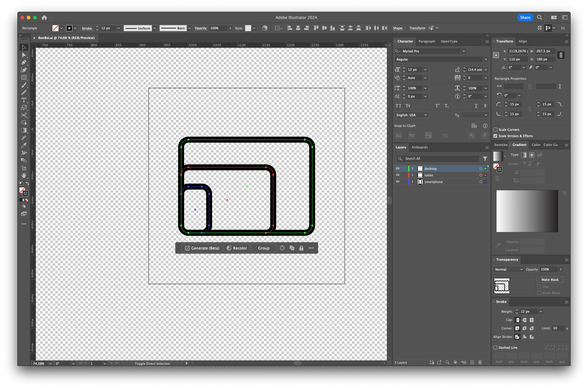Select the Hand tool
The height and width of the screenshot is (389, 588).
(24, 175)
